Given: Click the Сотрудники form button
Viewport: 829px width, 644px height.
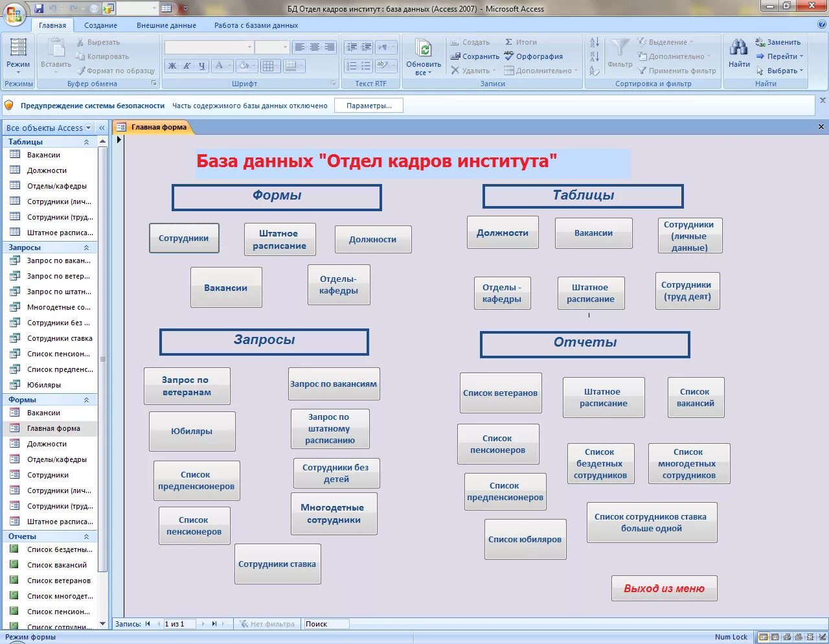Looking at the screenshot, I should [184, 238].
